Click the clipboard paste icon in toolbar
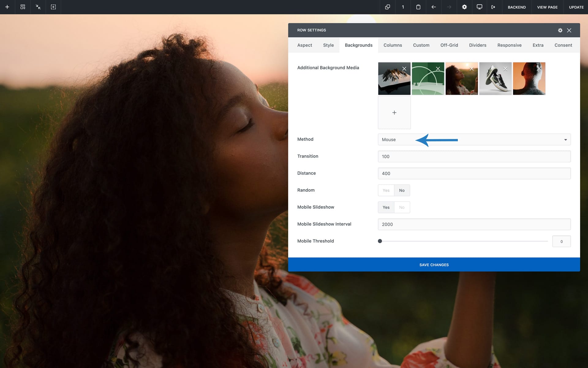 click(418, 7)
